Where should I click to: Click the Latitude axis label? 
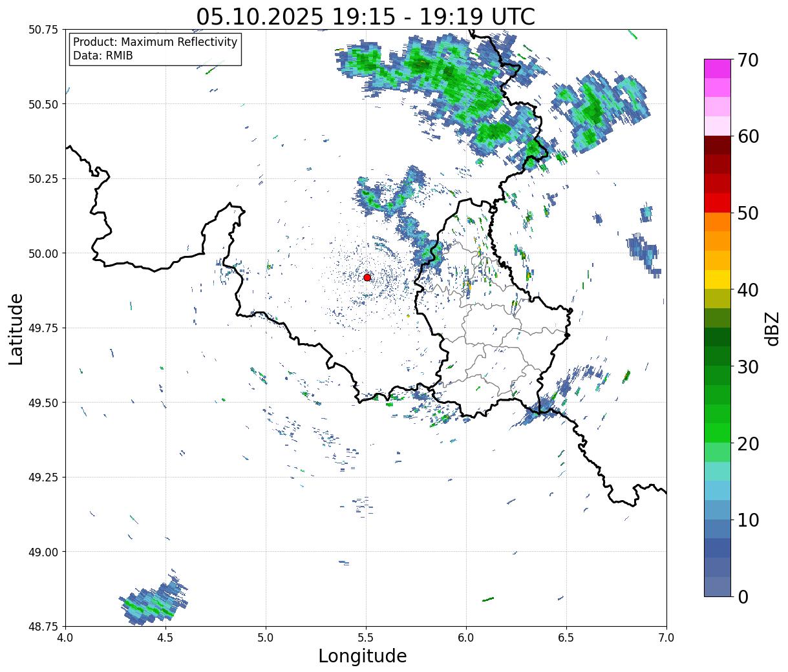point(16,328)
